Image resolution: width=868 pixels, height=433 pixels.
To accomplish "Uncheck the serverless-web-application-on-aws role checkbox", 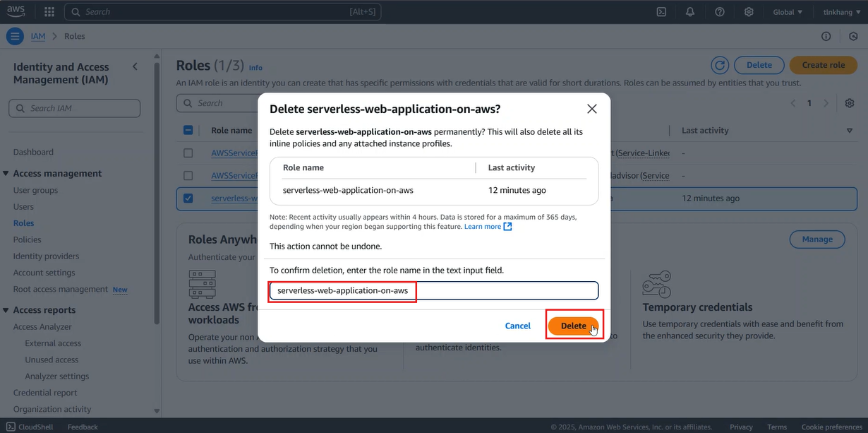I will point(188,198).
